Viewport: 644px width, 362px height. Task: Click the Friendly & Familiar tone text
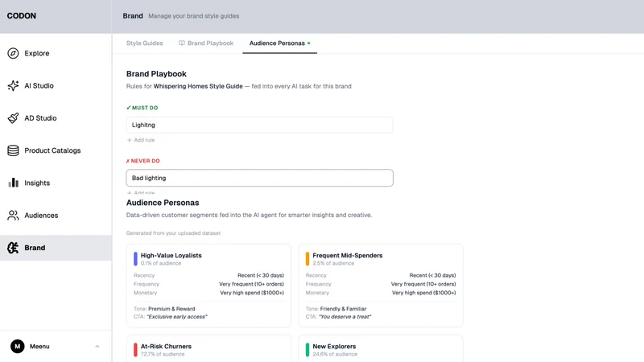[x=344, y=309]
